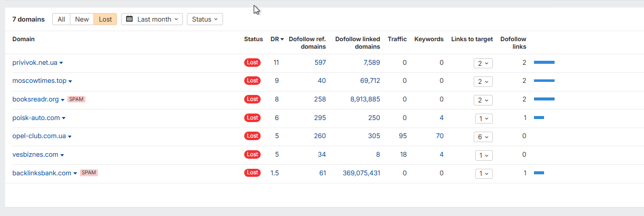
Task: Sort by Traffic column header
Action: pyautogui.click(x=397, y=39)
